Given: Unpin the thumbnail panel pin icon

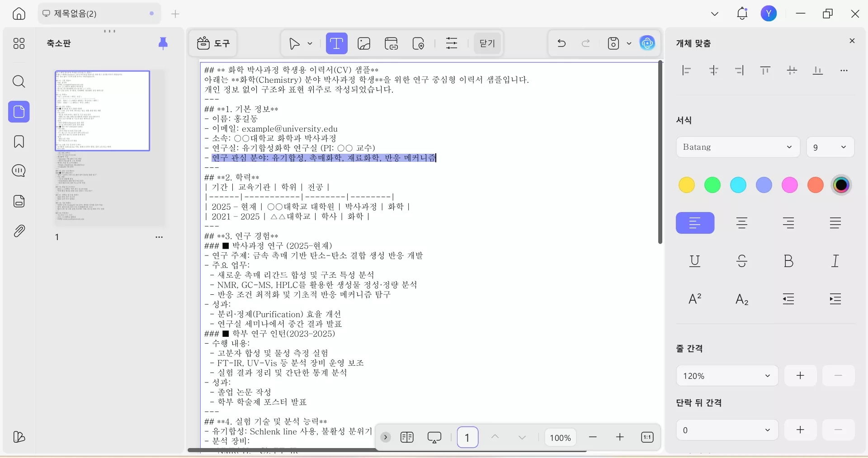Looking at the screenshot, I should pos(163,43).
